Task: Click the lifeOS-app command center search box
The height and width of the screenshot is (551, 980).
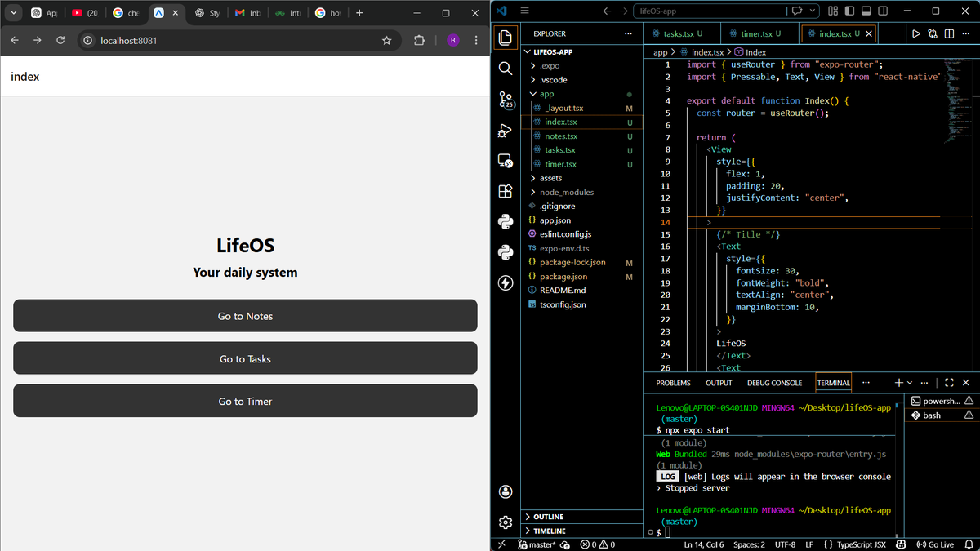Action: 709,11
